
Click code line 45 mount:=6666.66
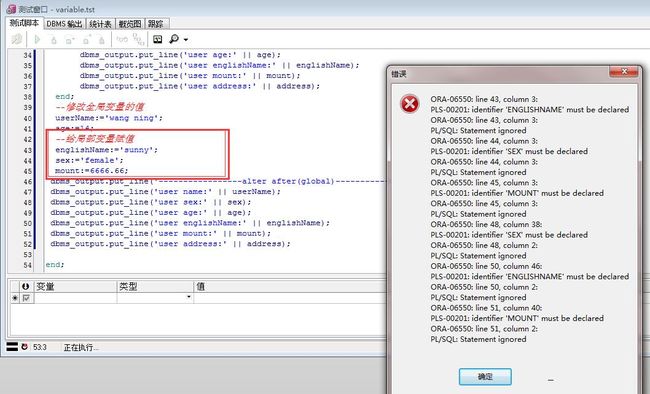(92, 170)
